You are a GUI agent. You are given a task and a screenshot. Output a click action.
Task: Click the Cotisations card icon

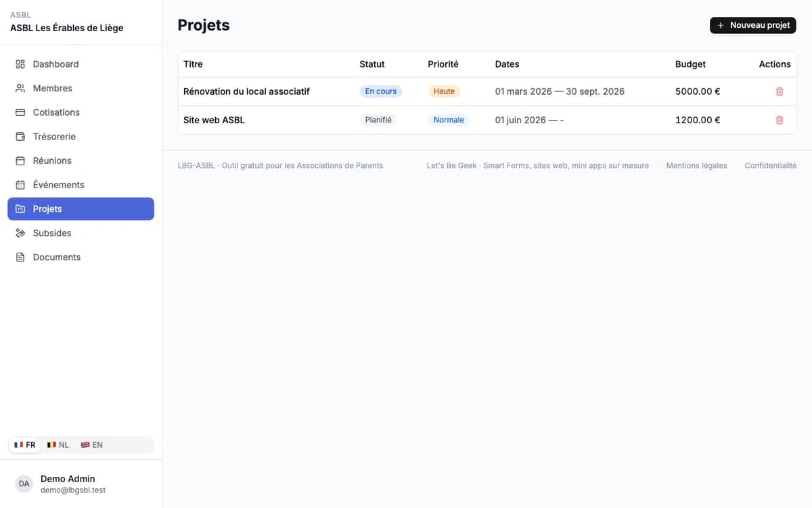tap(20, 112)
